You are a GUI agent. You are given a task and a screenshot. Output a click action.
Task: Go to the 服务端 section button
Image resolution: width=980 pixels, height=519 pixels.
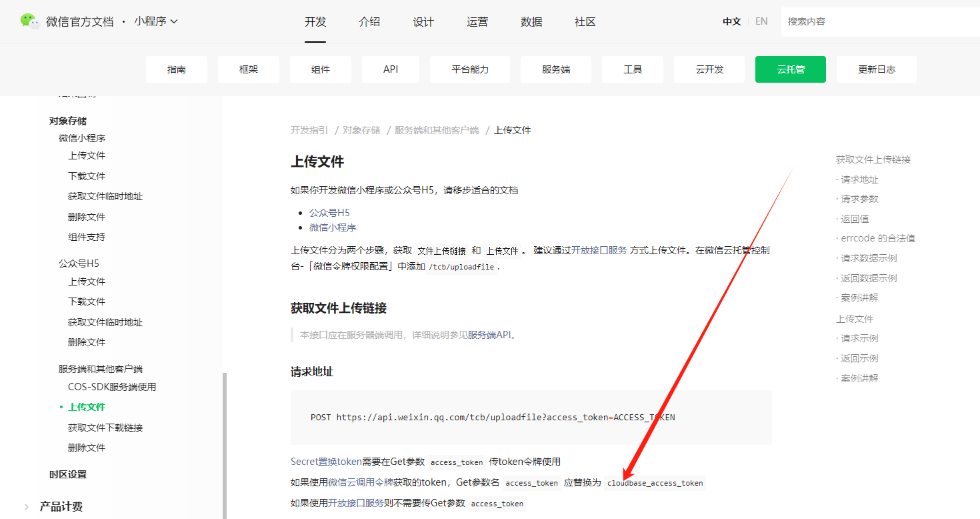pyautogui.click(x=556, y=69)
